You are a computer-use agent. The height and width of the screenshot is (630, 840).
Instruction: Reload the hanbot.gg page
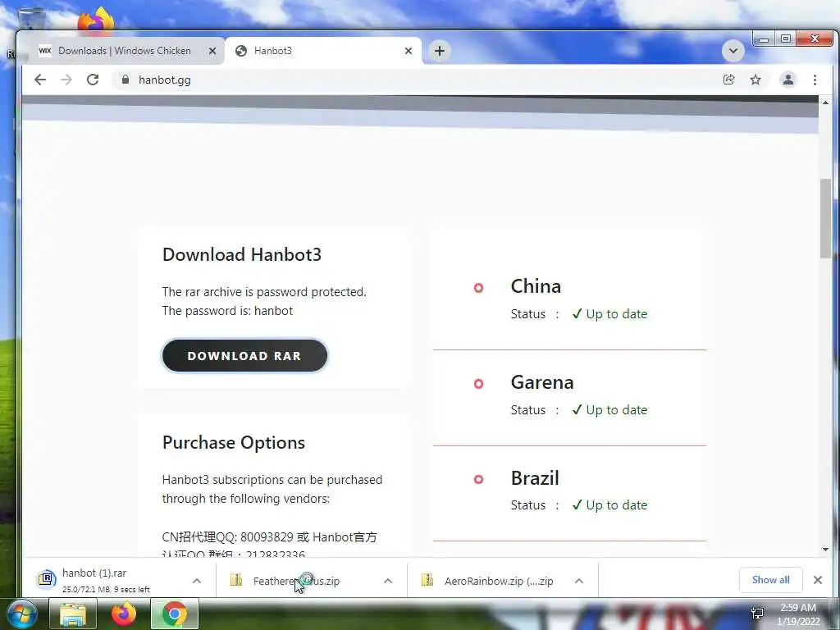[93, 80]
